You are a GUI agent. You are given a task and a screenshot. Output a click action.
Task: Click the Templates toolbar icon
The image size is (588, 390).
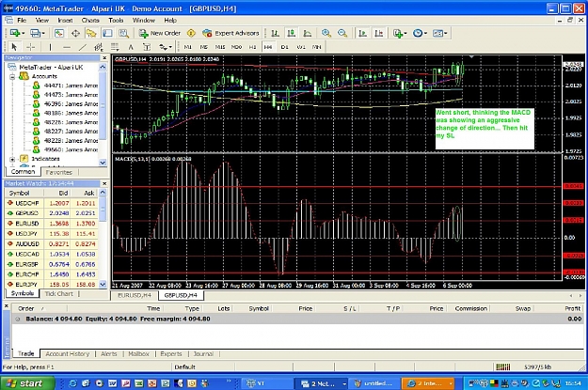pyautogui.click(x=437, y=33)
